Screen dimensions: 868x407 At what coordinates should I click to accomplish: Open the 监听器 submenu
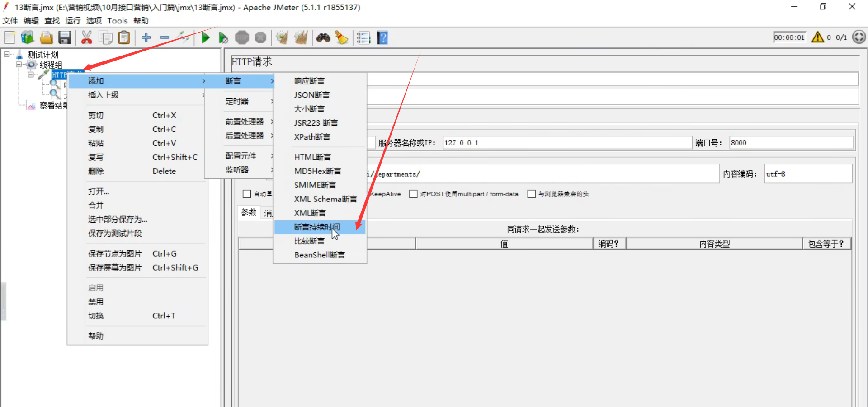tap(240, 170)
